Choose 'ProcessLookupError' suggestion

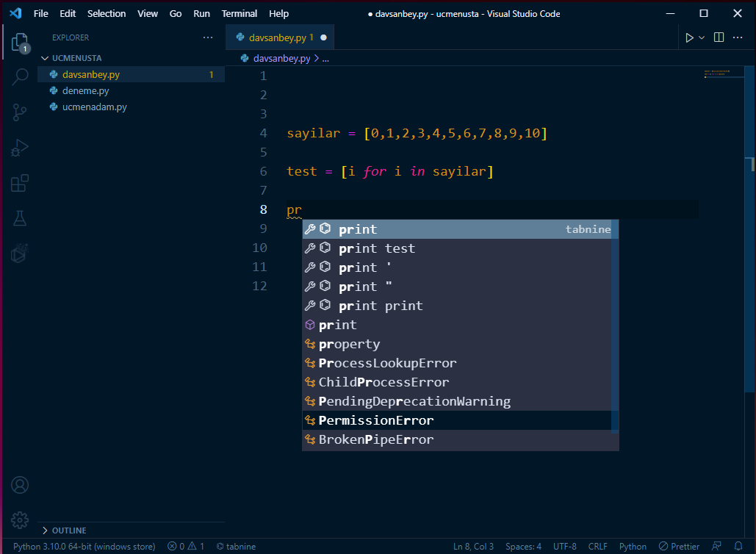click(x=457, y=363)
